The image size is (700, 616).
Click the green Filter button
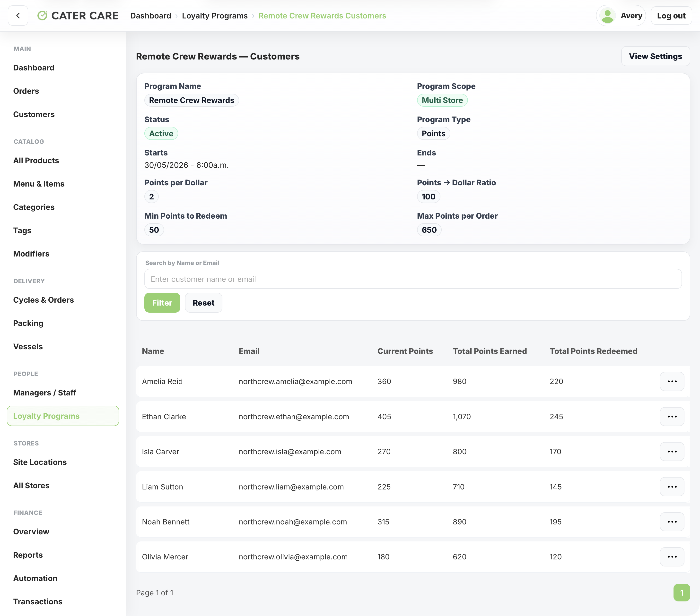(162, 302)
